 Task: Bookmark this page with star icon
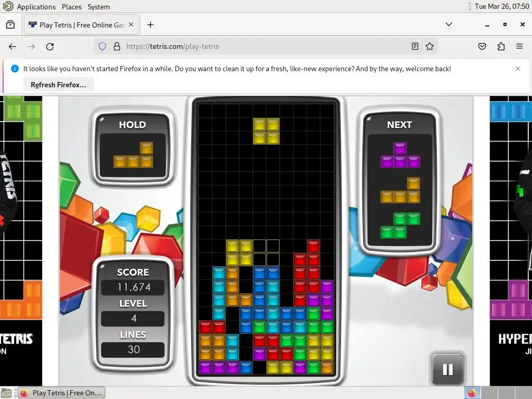click(x=430, y=46)
